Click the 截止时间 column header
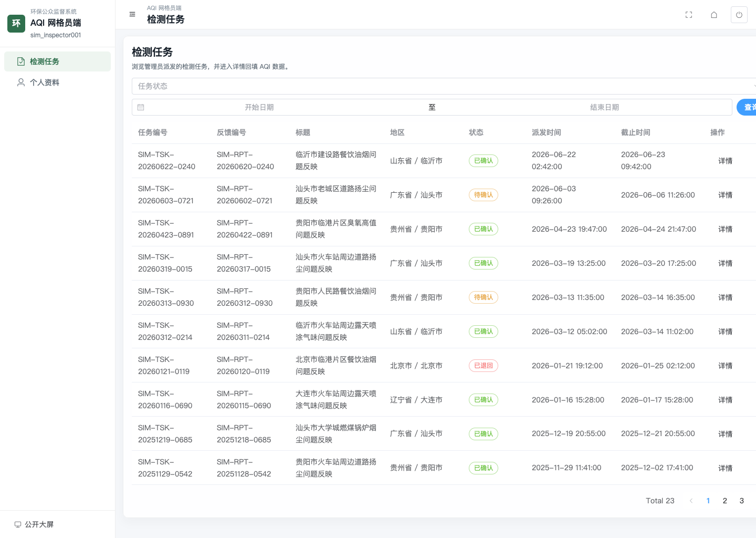 click(x=636, y=132)
